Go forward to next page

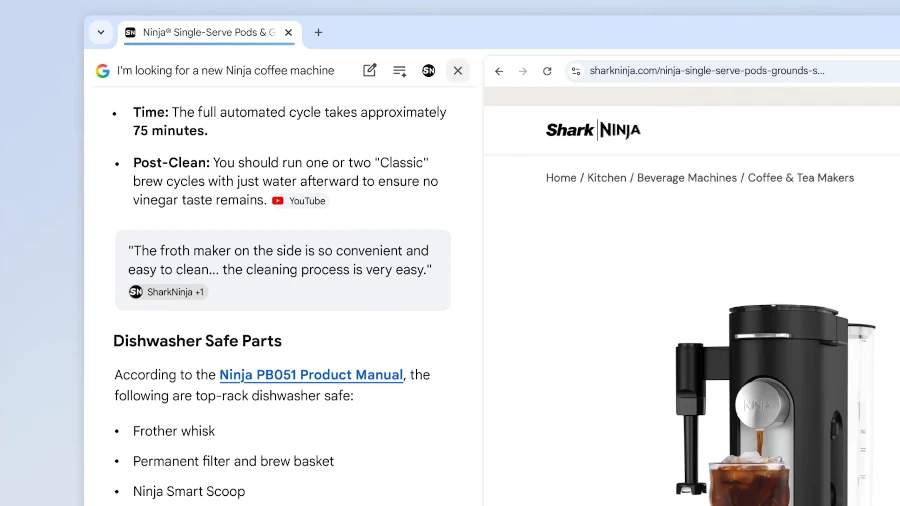click(523, 71)
